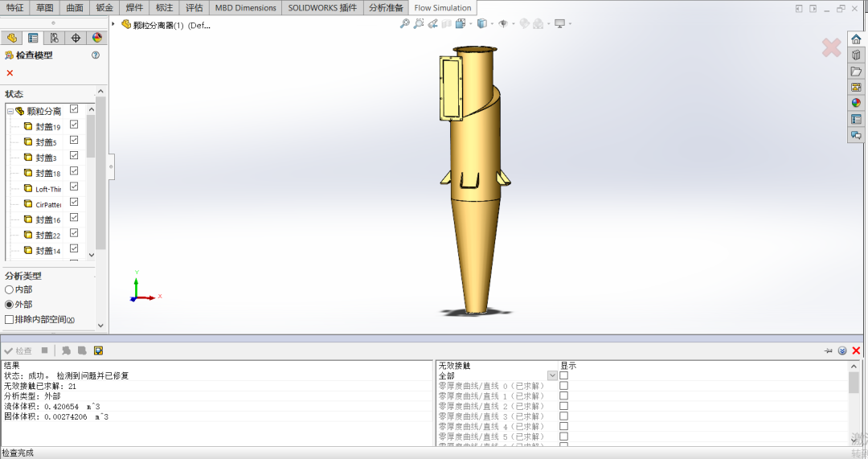Viewport: 868px width, 459px height.
Task: Toggle checkbox for Loft-Thin component
Action: click(74, 186)
